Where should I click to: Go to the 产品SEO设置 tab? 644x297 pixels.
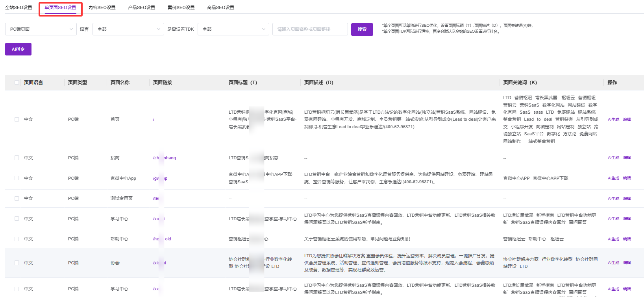tap(141, 7)
